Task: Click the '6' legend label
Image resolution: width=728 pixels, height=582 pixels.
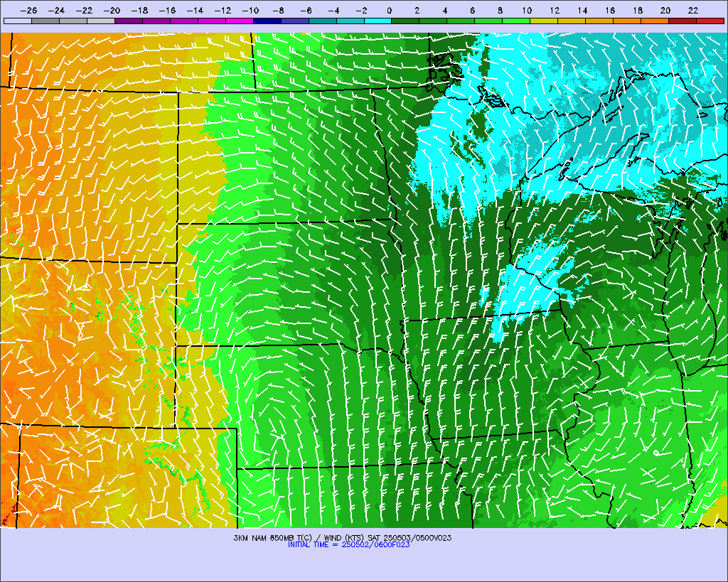Action: [x=473, y=10]
